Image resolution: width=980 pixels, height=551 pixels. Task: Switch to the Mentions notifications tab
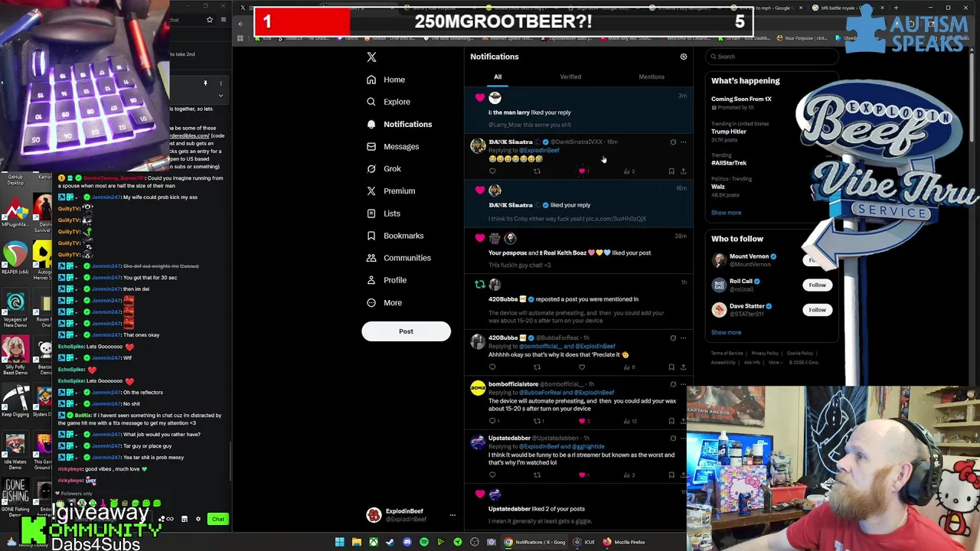point(652,77)
